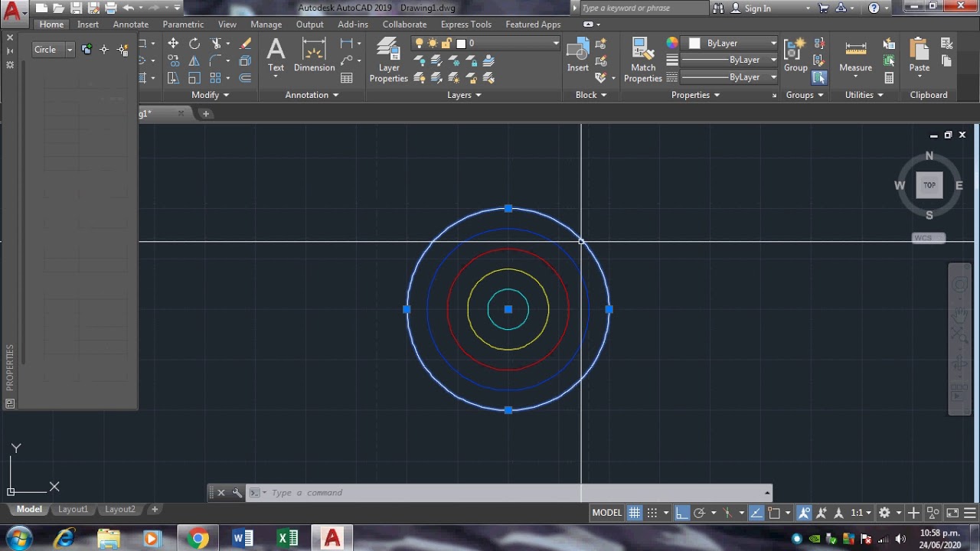This screenshot has width=980, height=551.
Task: Select the Mirror tool
Action: coord(194,61)
